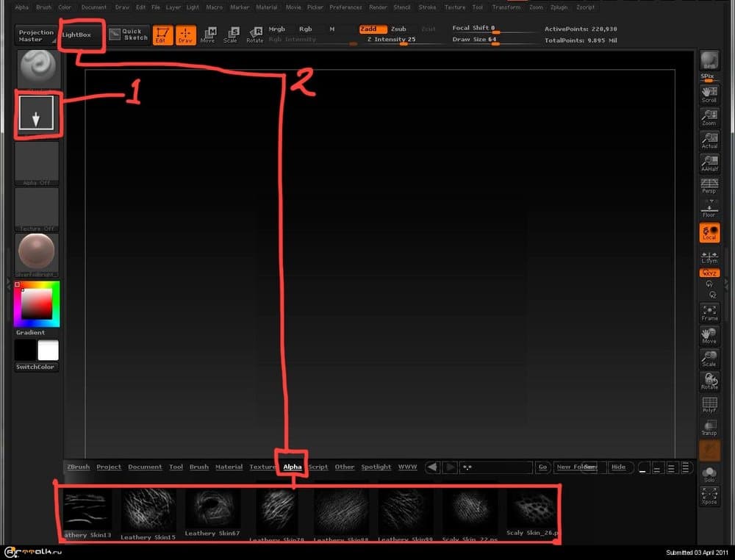
Task: Open the material selector sphere
Action: (37, 254)
